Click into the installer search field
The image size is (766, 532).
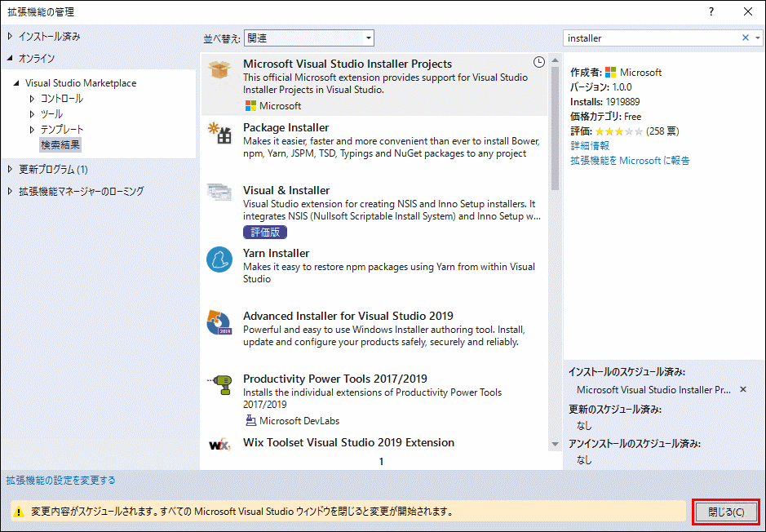tap(652, 38)
